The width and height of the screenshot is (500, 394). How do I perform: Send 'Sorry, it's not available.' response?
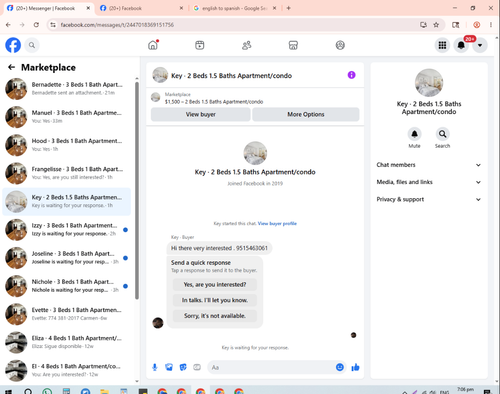pos(215,316)
